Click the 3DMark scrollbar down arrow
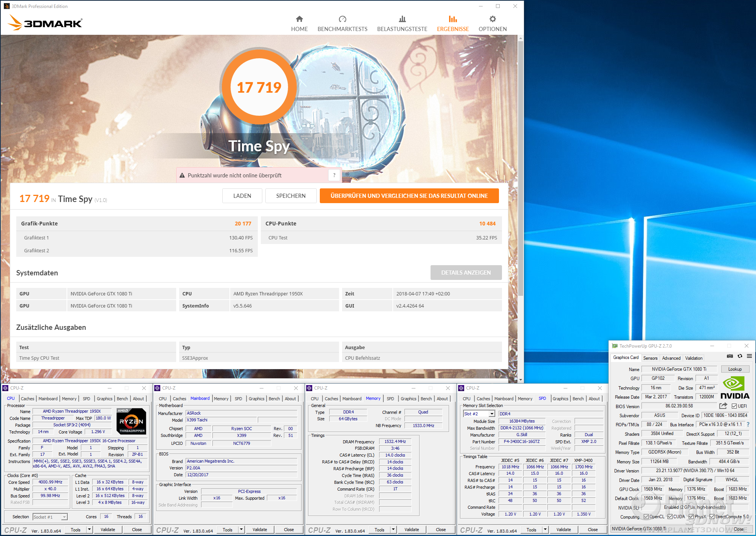The image size is (756, 536). click(521, 379)
